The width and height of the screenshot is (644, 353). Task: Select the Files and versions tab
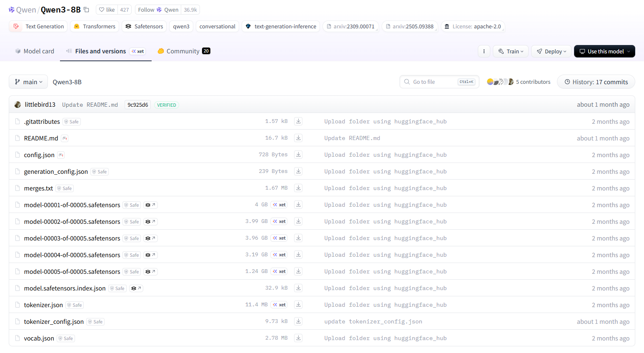[106, 51]
